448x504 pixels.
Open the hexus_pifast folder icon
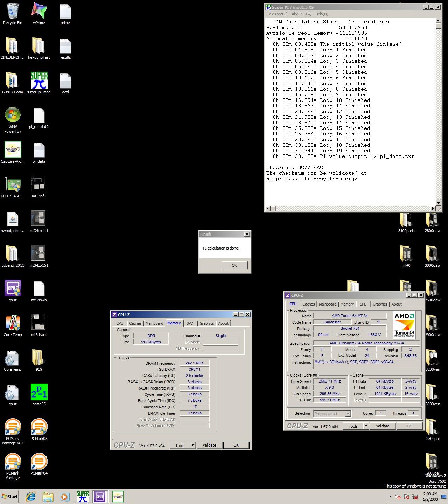point(39,48)
